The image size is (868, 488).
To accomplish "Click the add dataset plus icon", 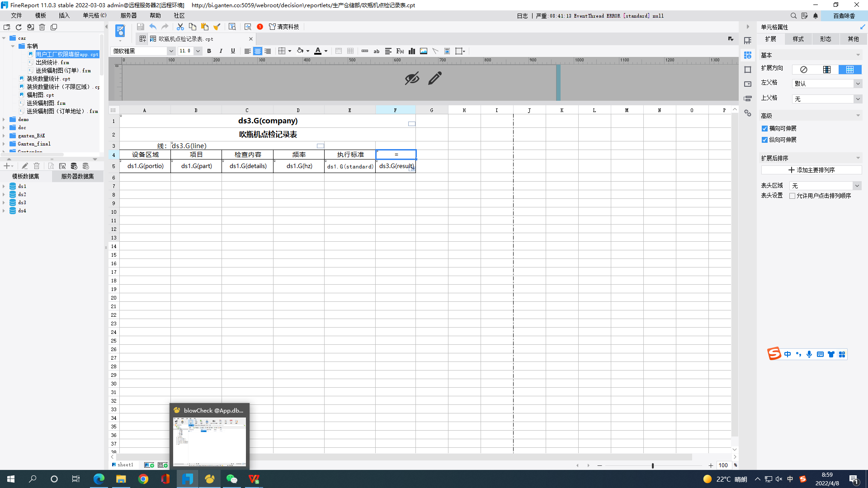I will coord(7,166).
